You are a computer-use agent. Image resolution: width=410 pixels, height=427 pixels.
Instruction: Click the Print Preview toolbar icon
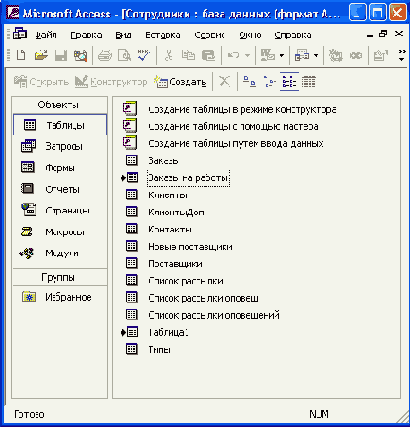[124, 55]
